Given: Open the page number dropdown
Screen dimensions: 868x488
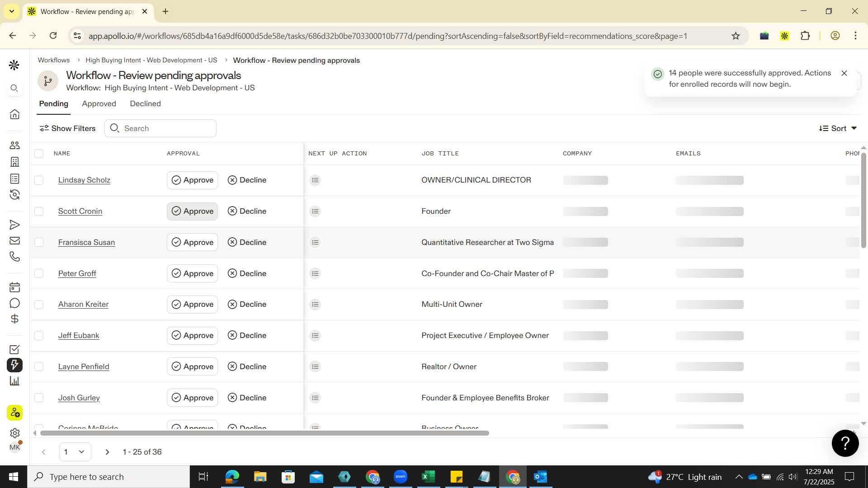Looking at the screenshot, I should coord(75,452).
